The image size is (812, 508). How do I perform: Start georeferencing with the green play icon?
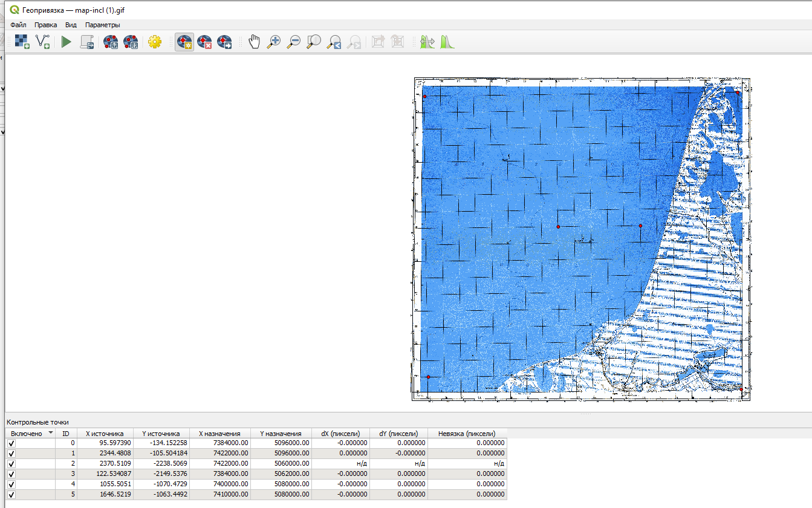[67, 42]
